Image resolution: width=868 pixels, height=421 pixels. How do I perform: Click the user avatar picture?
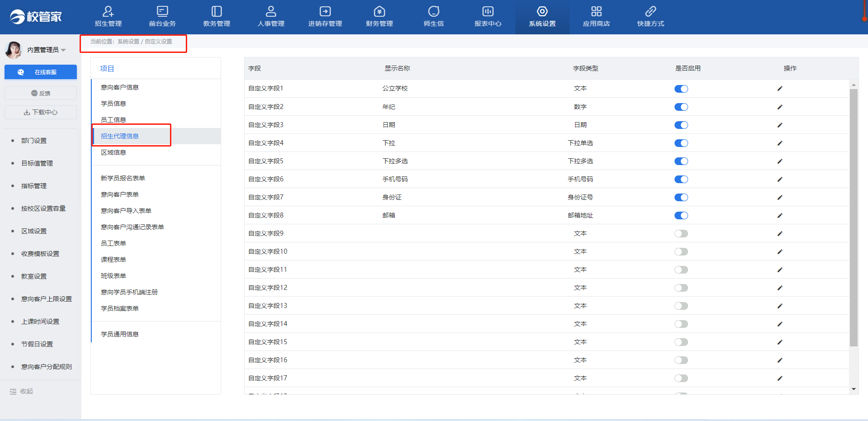[13, 50]
